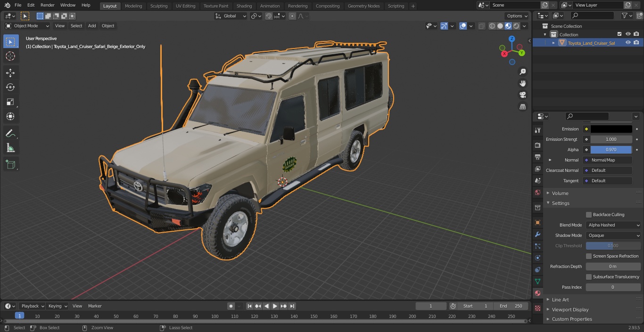Expand the Viewport Display panel

(x=570, y=309)
